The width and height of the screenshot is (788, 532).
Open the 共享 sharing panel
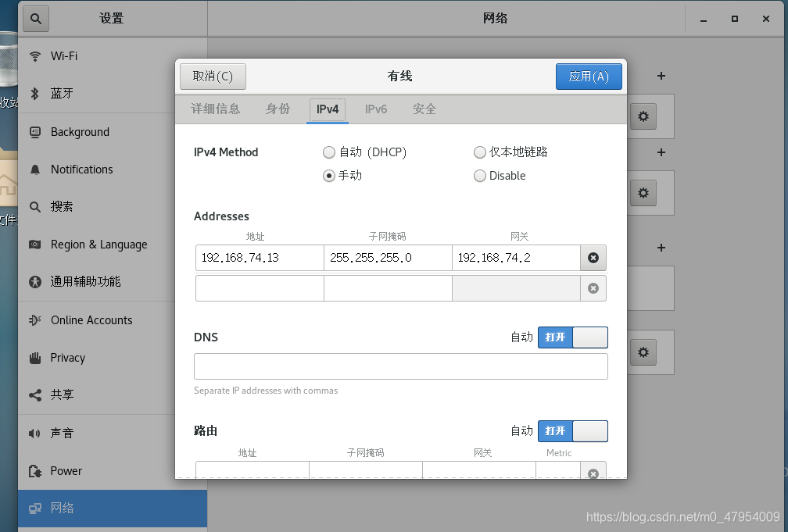(113, 395)
